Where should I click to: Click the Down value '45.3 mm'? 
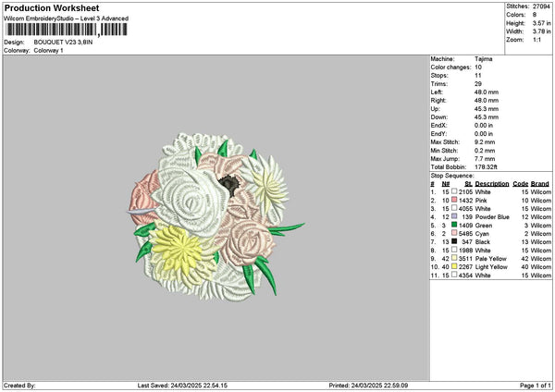(x=487, y=117)
